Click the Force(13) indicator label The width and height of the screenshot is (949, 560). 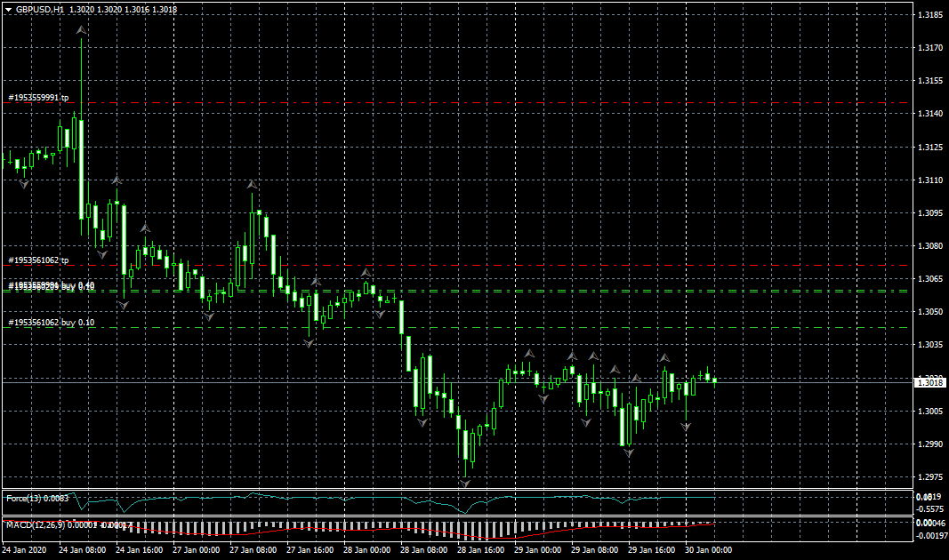click(26, 498)
